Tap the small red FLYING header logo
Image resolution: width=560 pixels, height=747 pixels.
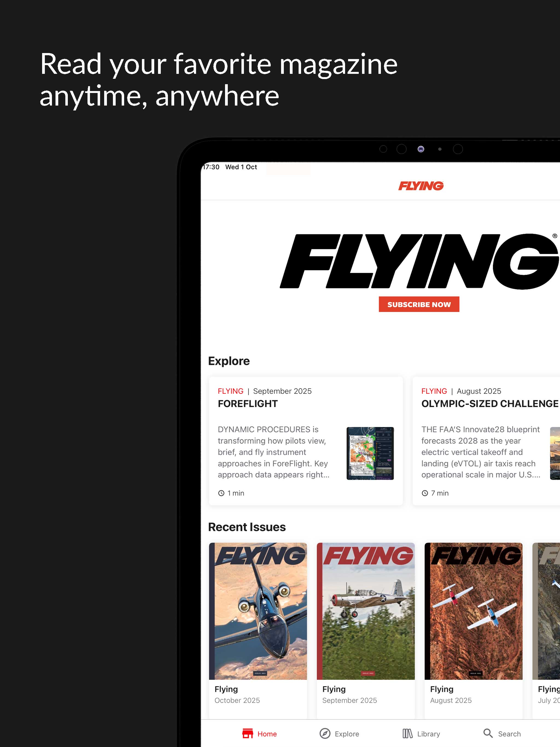point(421,186)
